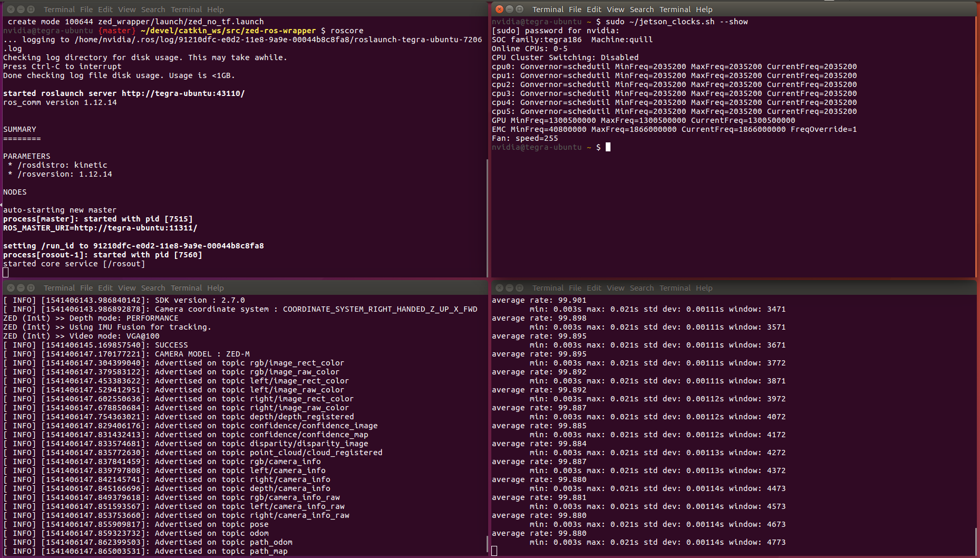Minimize the roscore terminal window

(21, 9)
